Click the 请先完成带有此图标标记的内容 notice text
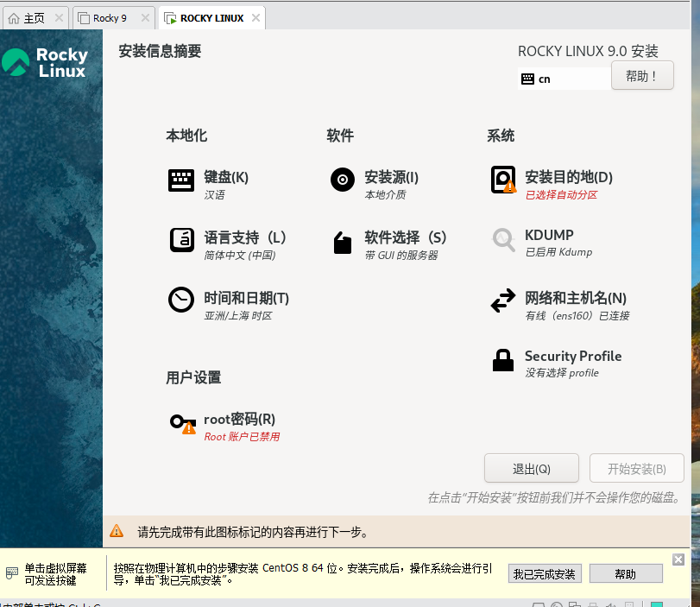 pyautogui.click(x=253, y=532)
